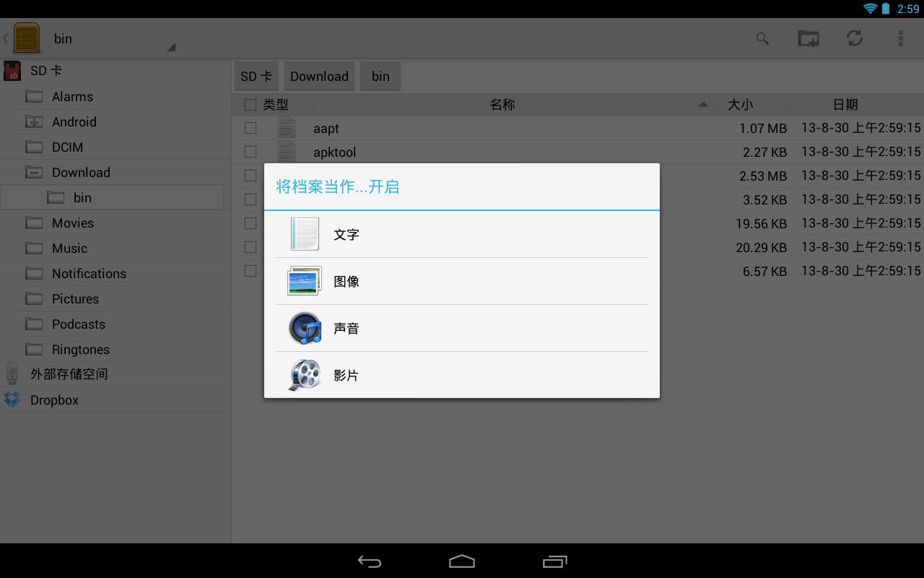Viewport: 924px width, 578px height.
Task: Check the checkbox for the 3.52 KB file
Action: pyautogui.click(x=250, y=199)
